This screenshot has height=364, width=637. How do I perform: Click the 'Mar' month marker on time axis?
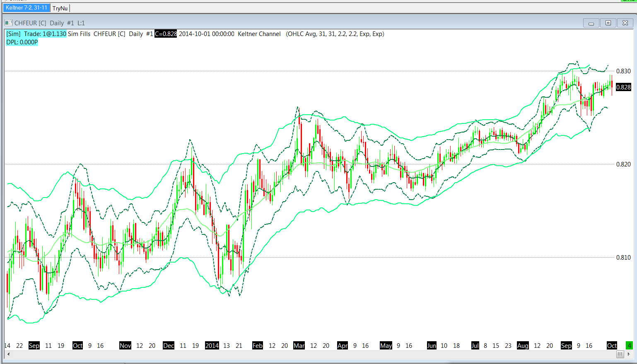click(299, 346)
